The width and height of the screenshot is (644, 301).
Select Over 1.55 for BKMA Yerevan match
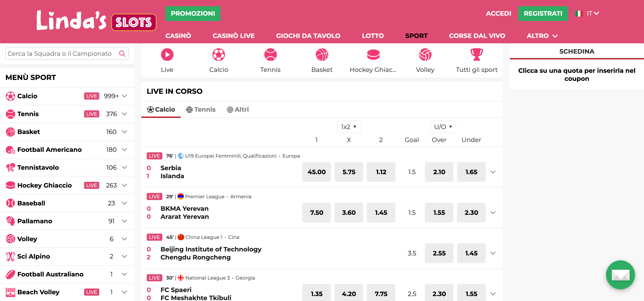click(439, 213)
